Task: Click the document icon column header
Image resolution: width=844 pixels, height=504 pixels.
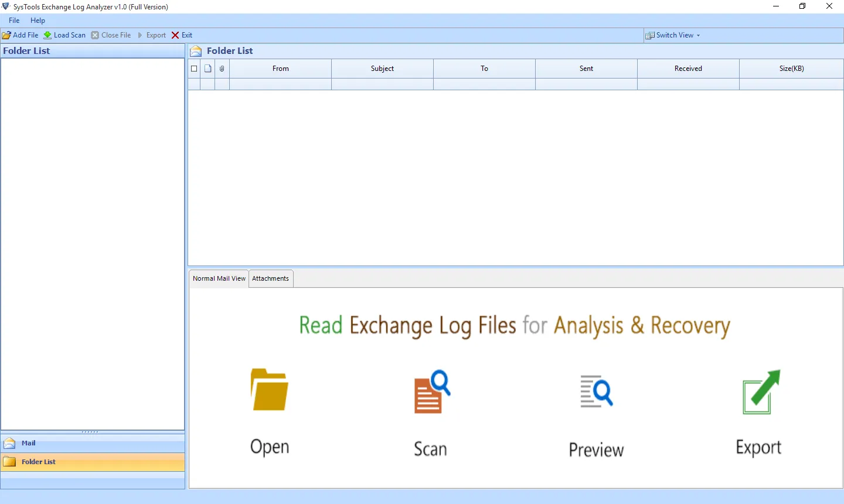Action: [207, 69]
